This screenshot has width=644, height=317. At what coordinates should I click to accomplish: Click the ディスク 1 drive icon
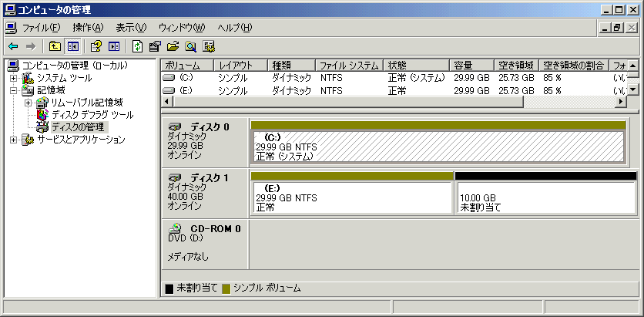click(176, 178)
